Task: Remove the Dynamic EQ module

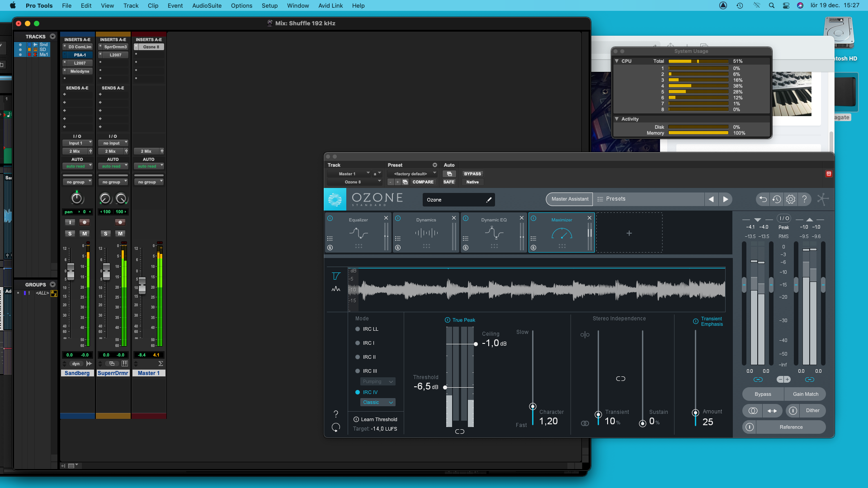Action: (x=522, y=218)
